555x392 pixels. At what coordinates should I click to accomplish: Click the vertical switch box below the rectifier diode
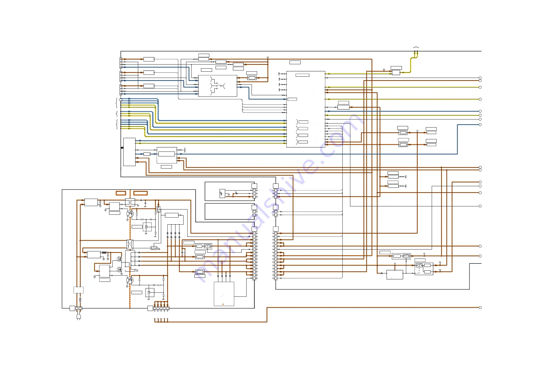click(158, 209)
